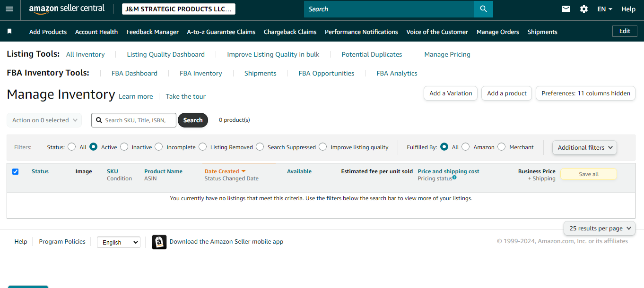
Task: Click the Amazon Seller Central logo
Action: tap(67, 9)
